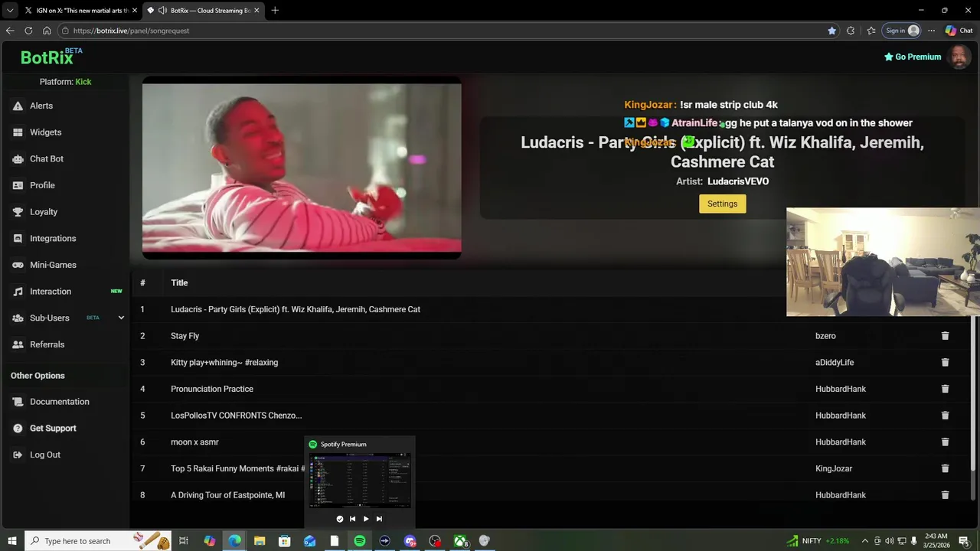Image resolution: width=980 pixels, height=551 pixels.
Task: Click the NIFTY stock widget
Action: tap(818, 541)
